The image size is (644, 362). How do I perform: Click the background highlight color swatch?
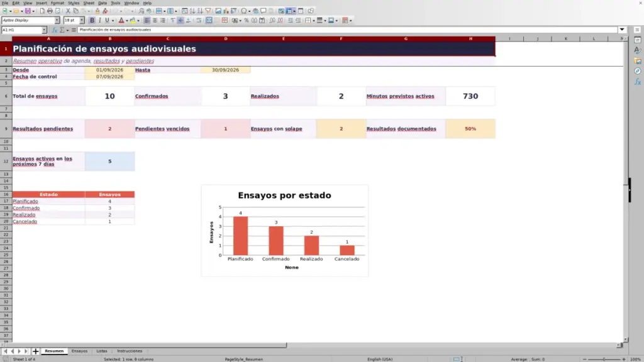click(133, 21)
